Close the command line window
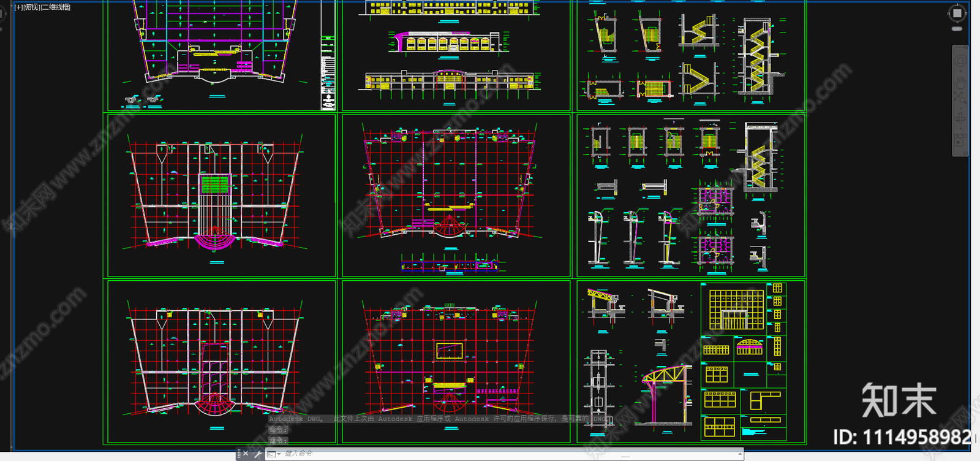 tap(246, 454)
